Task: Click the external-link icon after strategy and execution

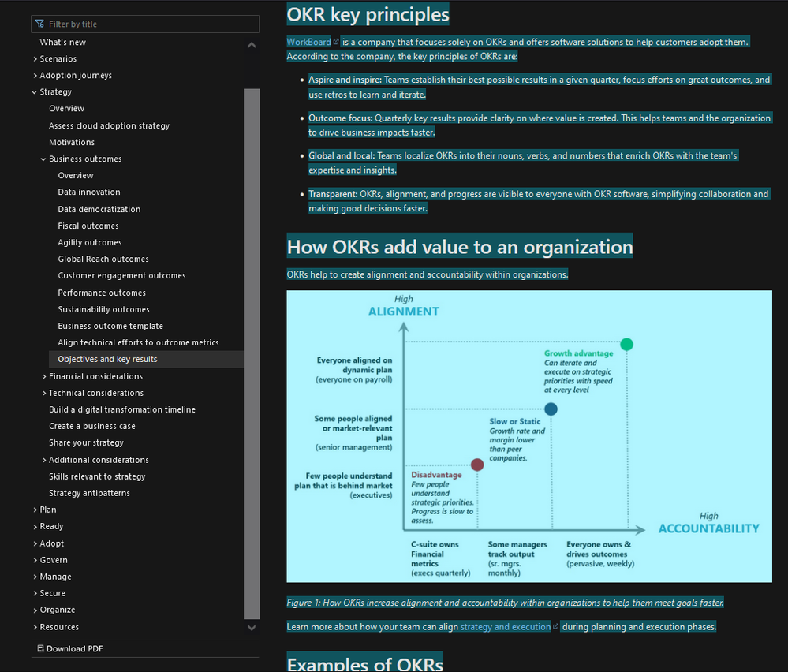Action: click(555, 626)
